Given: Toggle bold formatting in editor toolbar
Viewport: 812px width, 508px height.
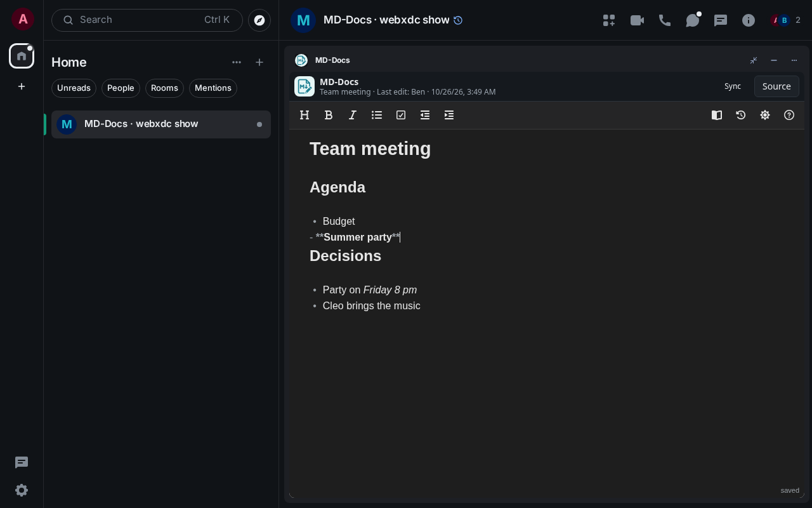Looking at the screenshot, I should click(329, 115).
